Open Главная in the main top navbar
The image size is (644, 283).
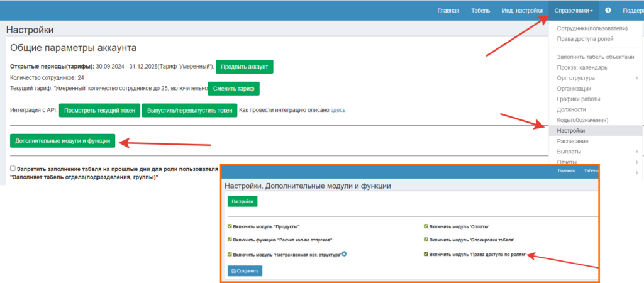click(x=448, y=11)
